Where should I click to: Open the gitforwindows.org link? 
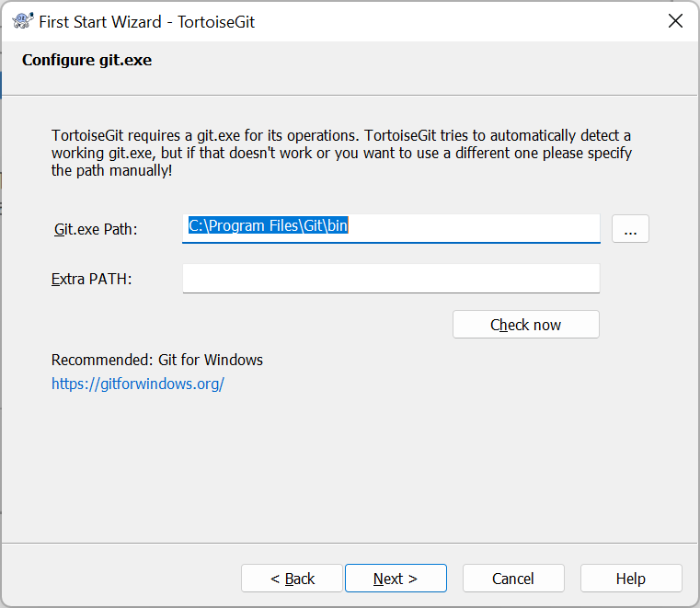pos(138,384)
